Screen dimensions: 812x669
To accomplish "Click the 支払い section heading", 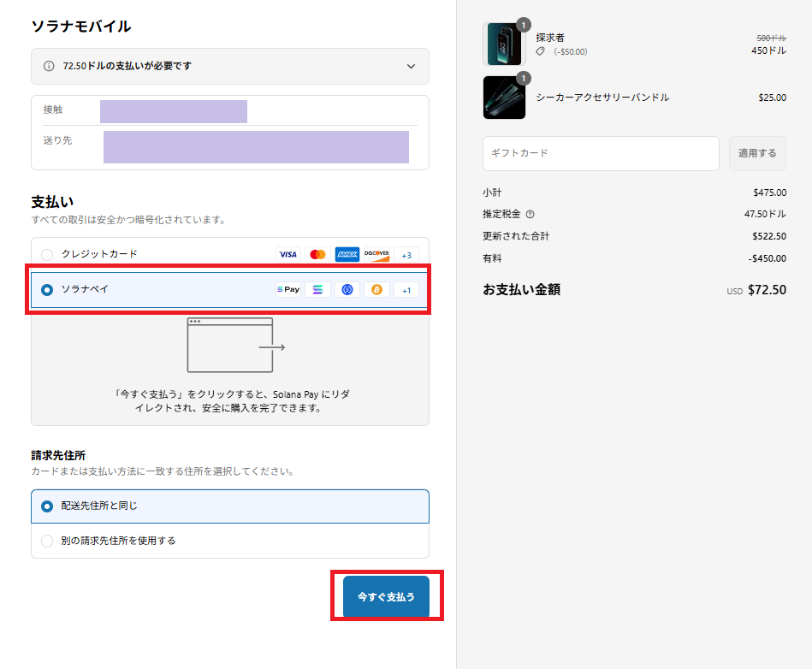I will coord(52,202).
